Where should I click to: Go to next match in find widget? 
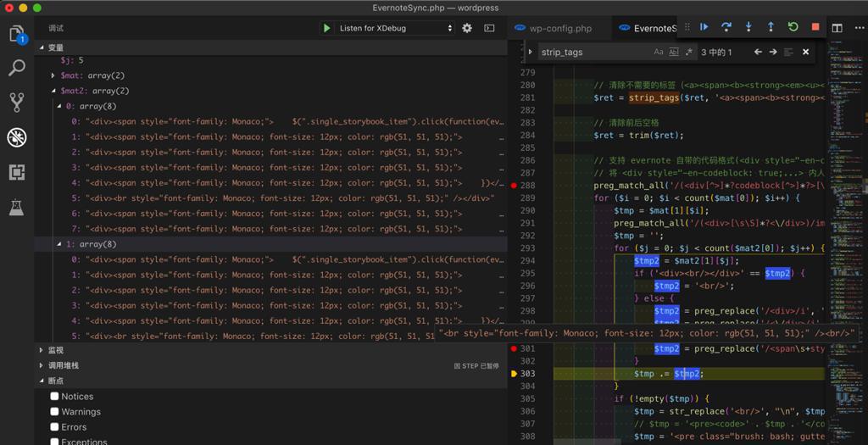tap(774, 52)
